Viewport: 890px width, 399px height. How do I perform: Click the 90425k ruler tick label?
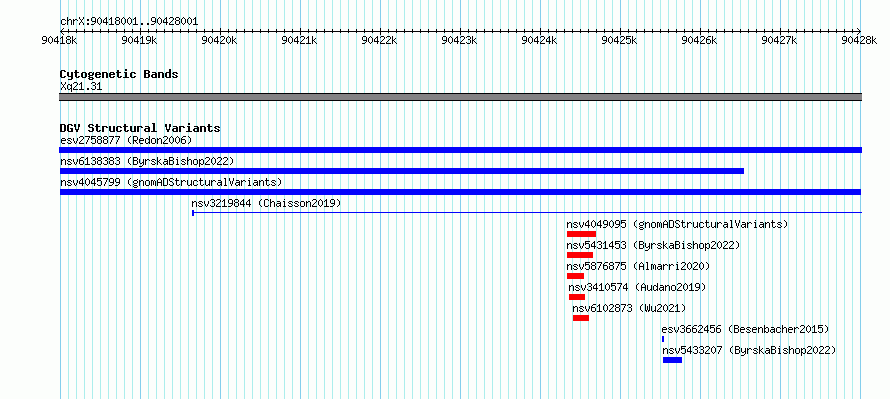point(620,40)
